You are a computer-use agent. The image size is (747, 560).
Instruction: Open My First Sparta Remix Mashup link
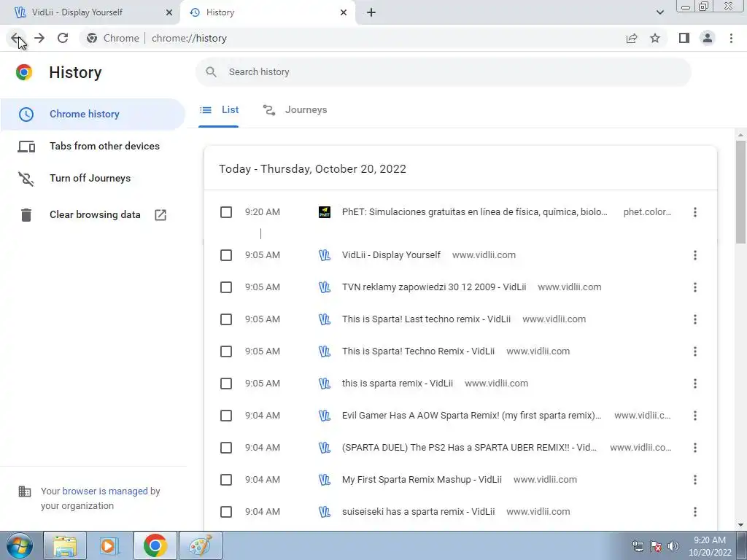[x=422, y=480]
